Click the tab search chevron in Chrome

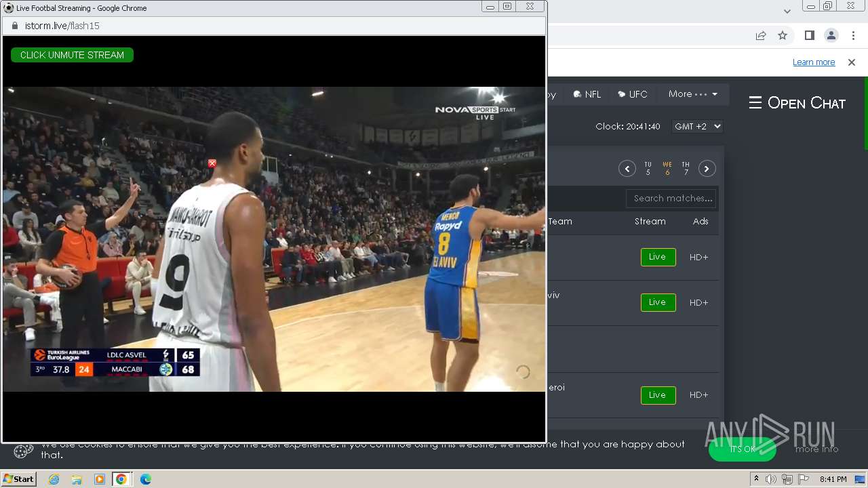click(x=787, y=11)
